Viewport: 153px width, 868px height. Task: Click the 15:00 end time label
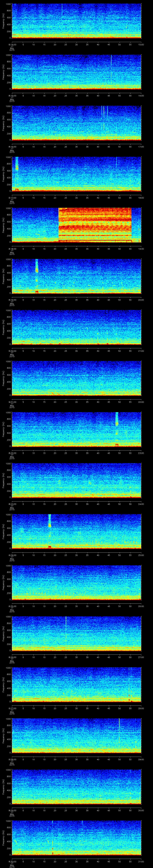[141, 44]
